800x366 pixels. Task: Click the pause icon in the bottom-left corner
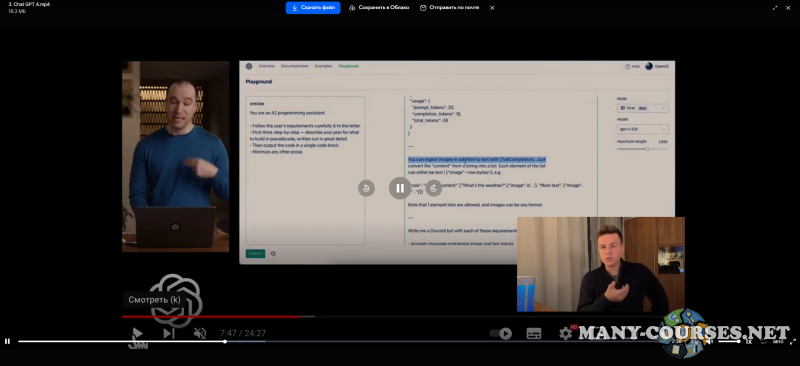[7, 341]
